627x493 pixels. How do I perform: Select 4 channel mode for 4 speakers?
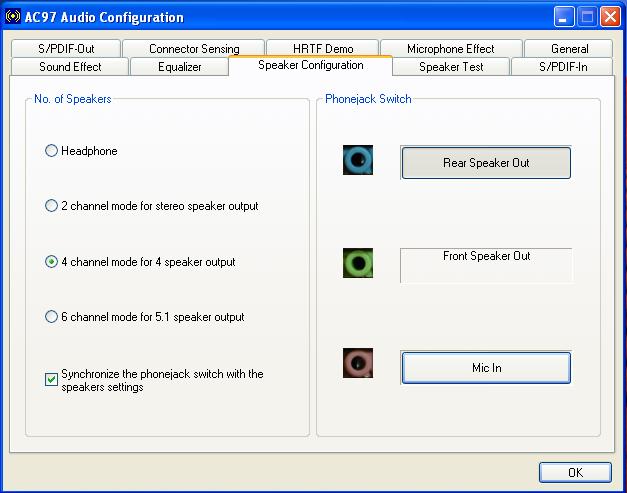52,262
